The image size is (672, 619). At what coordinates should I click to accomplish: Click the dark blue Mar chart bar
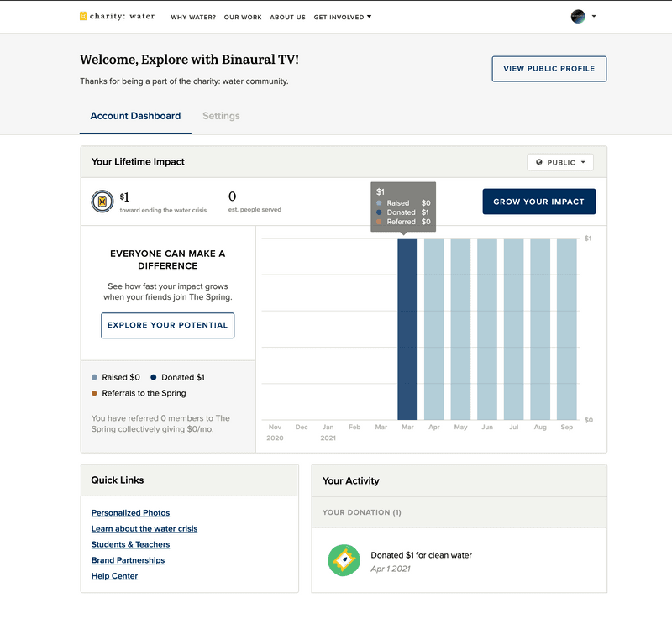point(407,329)
